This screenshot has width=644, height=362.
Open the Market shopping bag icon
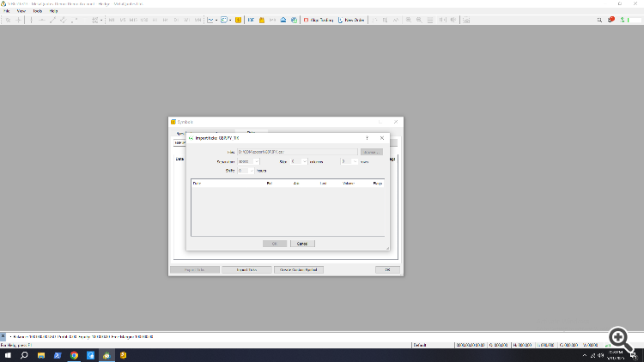pyautogui.click(x=262, y=20)
